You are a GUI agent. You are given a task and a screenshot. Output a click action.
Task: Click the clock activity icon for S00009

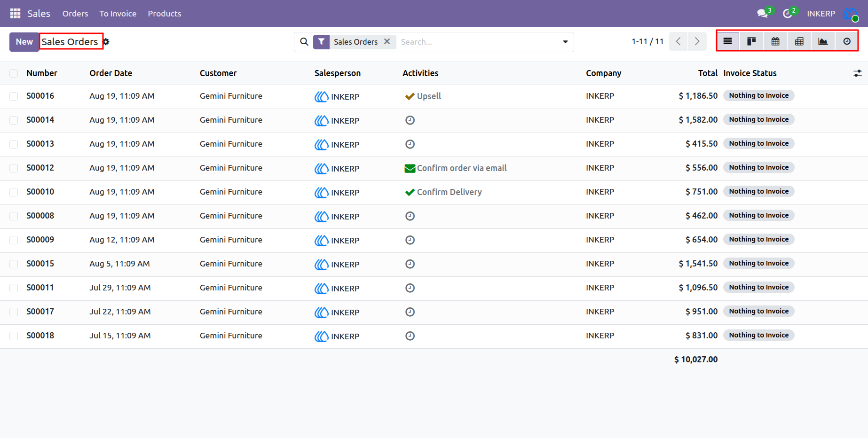point(410,240)
